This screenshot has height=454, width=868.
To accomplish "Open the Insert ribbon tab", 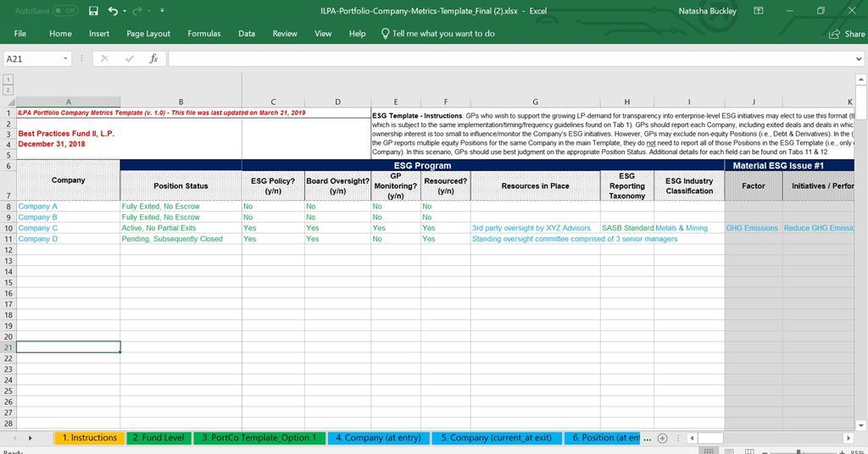I will click(99, 33).
